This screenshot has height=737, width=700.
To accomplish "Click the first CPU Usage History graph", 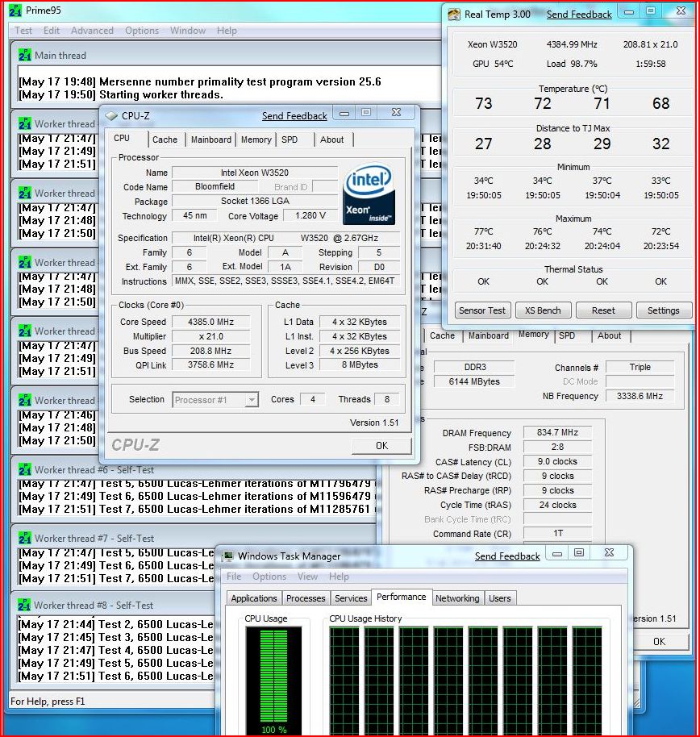I will coord(344,681).
